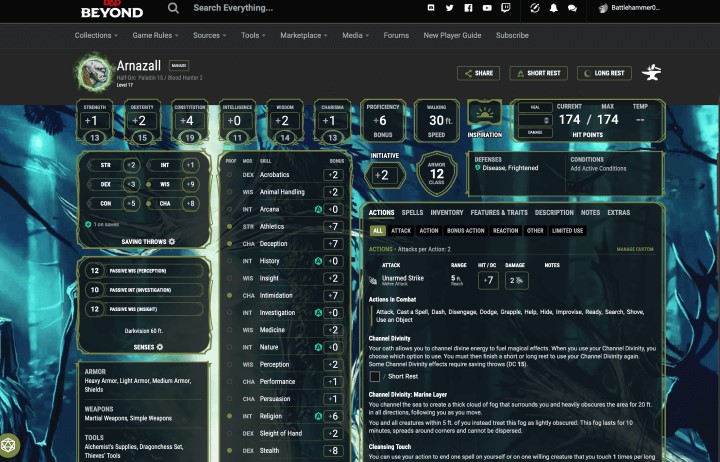The width and height of the screenshot is (720, 462).
Task: Open the Senses settings gear
Action: pyautogui.click(x=172, y=345)
